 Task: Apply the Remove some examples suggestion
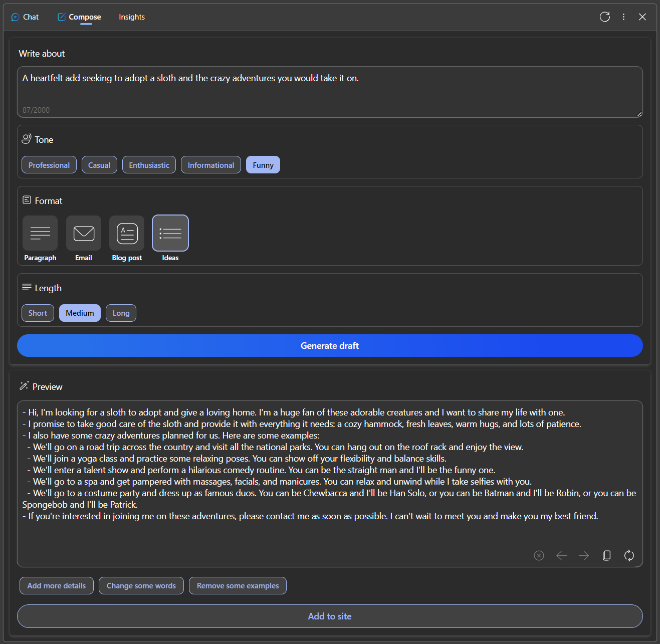point(238,586)
